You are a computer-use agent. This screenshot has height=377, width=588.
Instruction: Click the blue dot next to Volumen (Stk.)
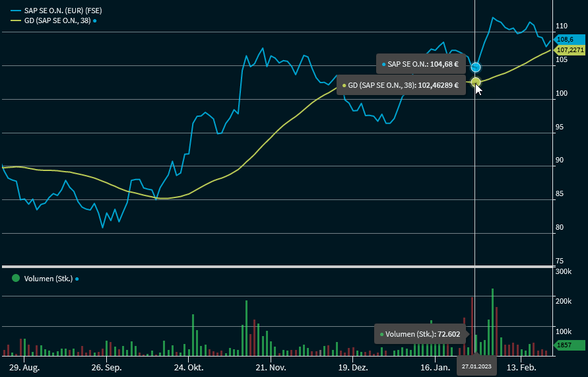pyautogui.click(x=77, y=279)
